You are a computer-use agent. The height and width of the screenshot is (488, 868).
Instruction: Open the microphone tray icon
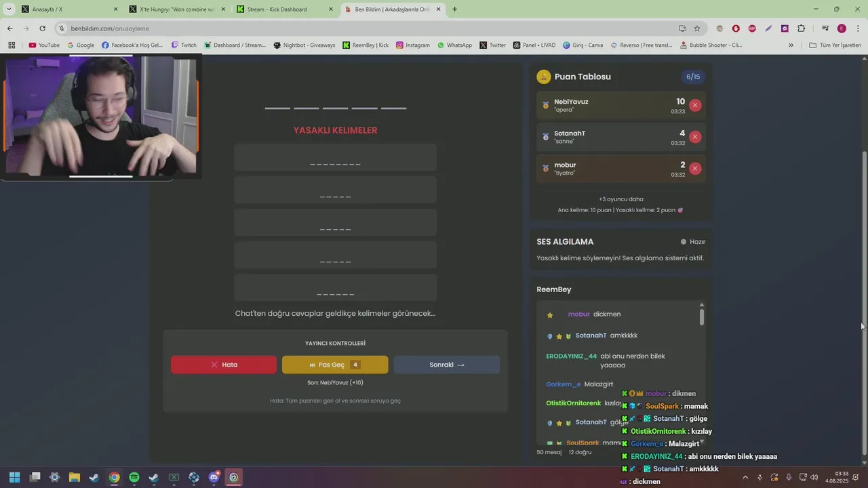[788, 477]
